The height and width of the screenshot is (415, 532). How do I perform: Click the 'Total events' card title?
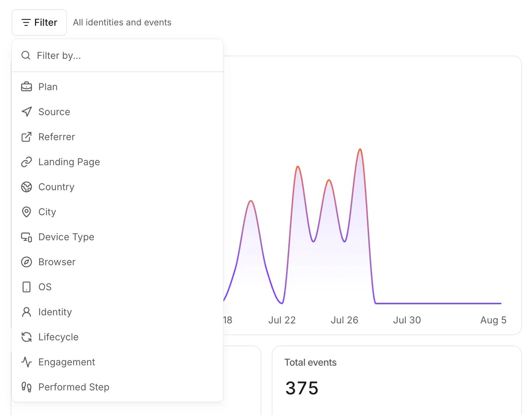click(310, 362)
